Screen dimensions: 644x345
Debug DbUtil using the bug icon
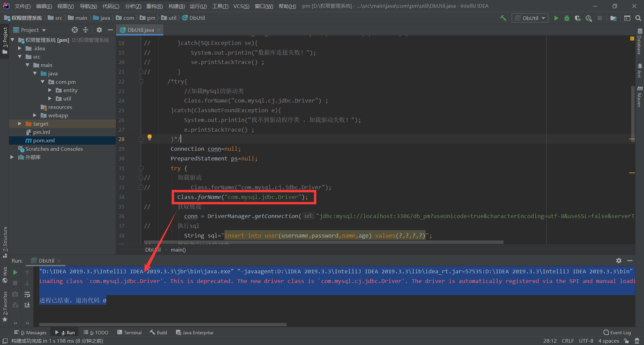tap(567, 18)
